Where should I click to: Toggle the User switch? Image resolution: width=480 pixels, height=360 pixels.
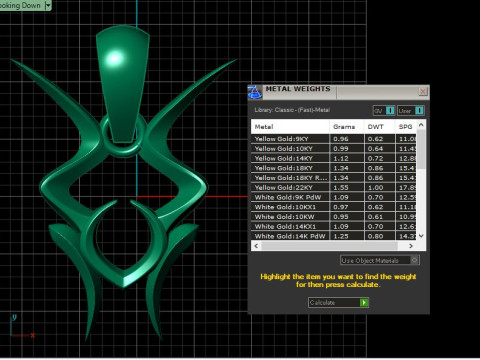click(x=411, y=110)
